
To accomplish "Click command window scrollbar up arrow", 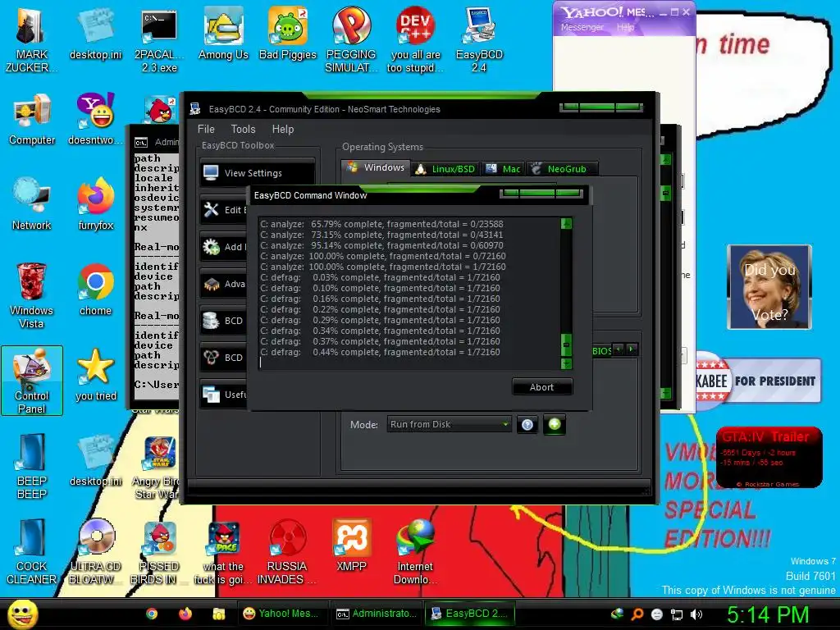I will tap(566, 223).
